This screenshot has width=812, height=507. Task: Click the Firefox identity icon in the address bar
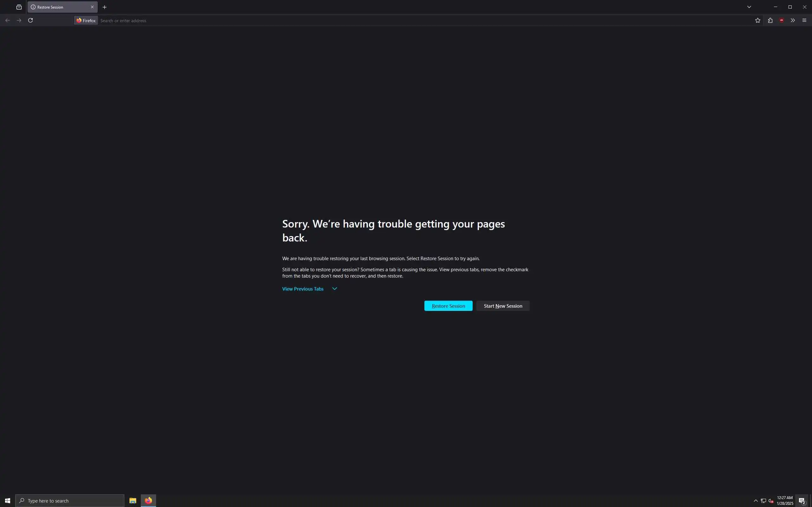86,21
